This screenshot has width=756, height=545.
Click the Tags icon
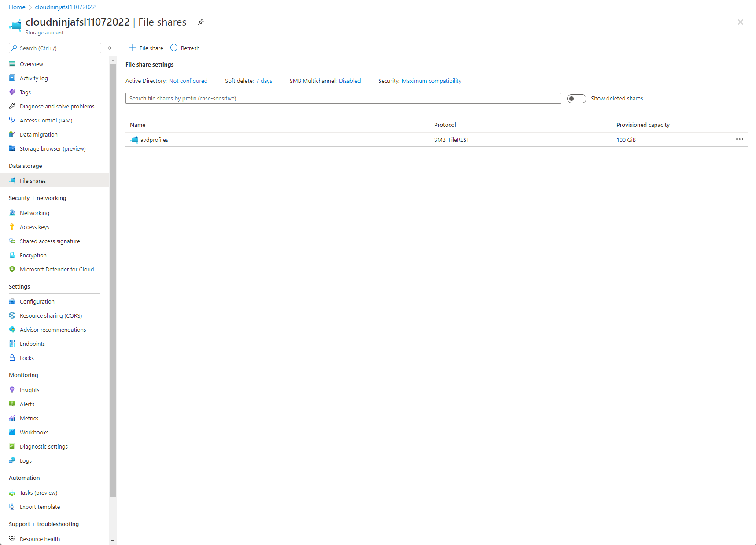(12, 92)
